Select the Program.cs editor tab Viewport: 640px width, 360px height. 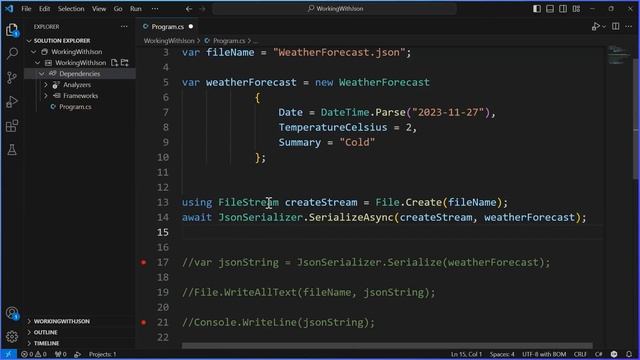tap(167, 27)
